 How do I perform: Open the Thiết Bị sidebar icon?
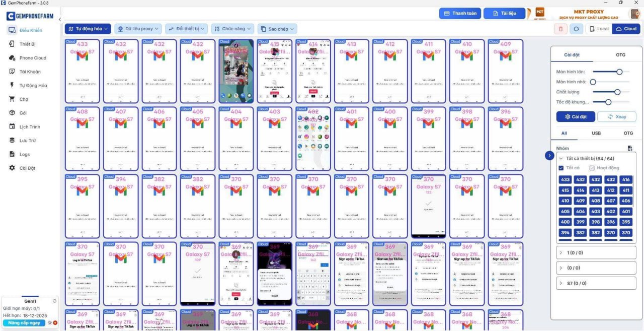click(12, 44)
